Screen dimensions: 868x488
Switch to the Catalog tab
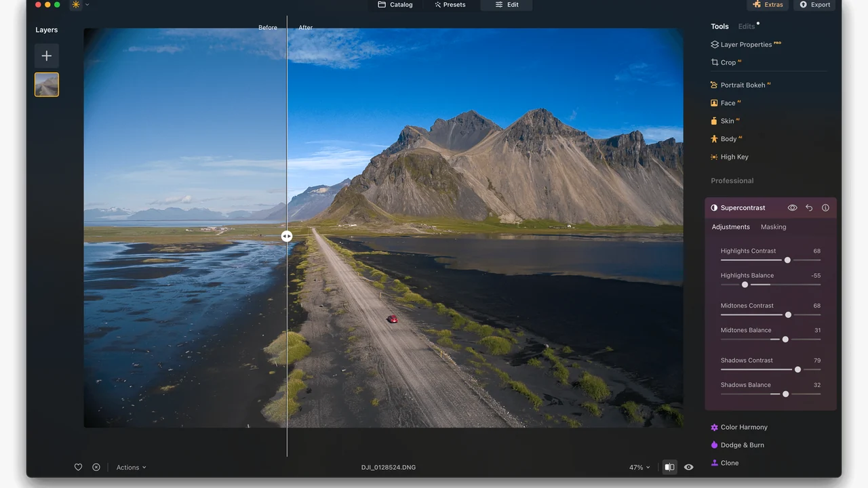pyautogui.click(x=395, y=5)
